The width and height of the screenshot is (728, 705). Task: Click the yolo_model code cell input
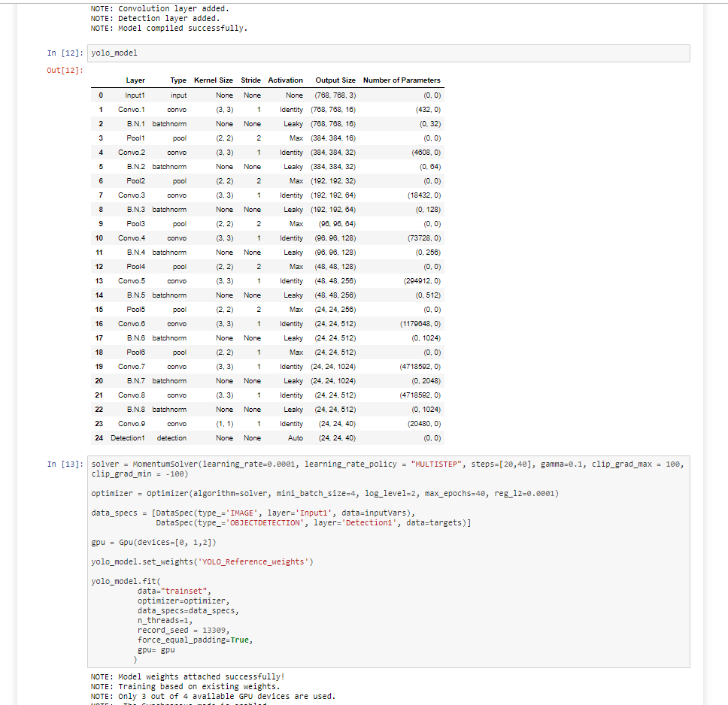(x=388, y=53)
